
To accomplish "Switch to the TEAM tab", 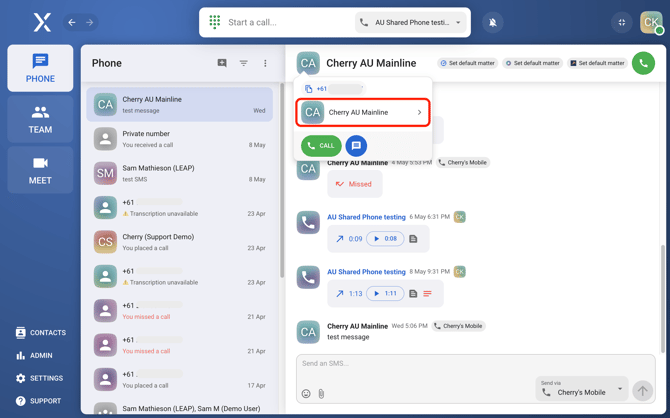I will (40, 119).
